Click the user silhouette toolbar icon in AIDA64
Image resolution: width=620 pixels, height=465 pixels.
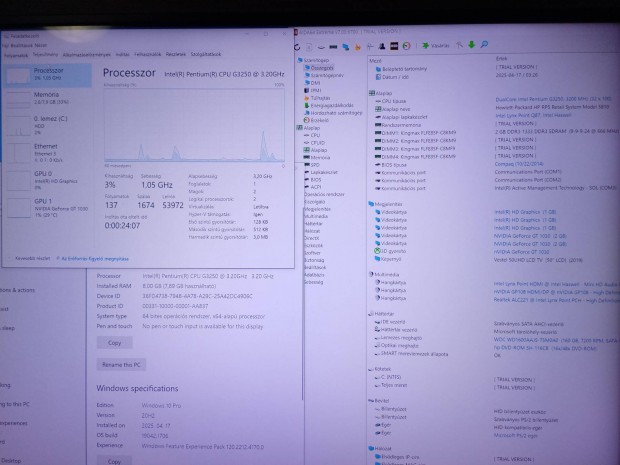[382, 46]
